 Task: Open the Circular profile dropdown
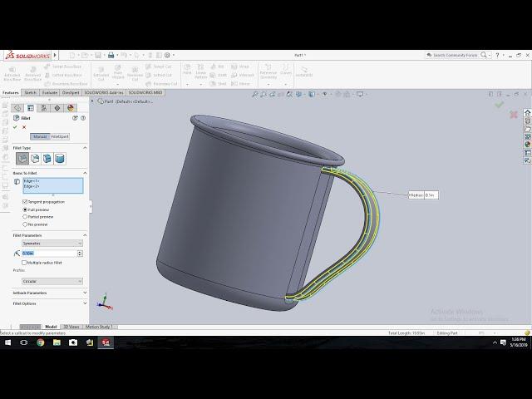[x=52, y=281]
